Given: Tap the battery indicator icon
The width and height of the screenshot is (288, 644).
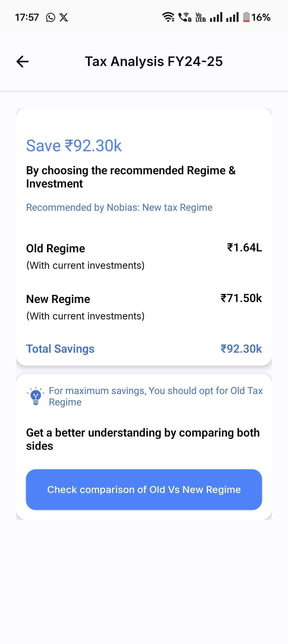Looking at the screenshot, I should pyautogui.click(x=246, y=17).
